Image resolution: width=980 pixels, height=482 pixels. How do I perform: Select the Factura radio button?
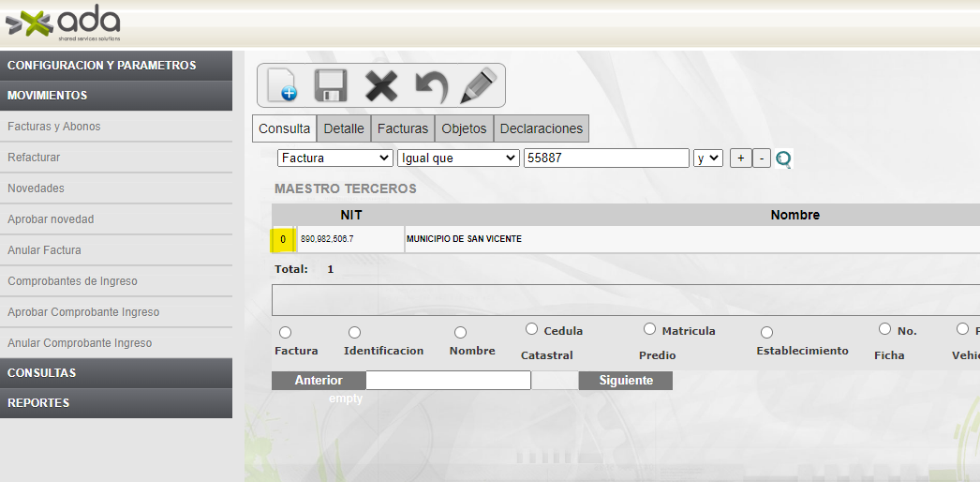pos(285,332)
